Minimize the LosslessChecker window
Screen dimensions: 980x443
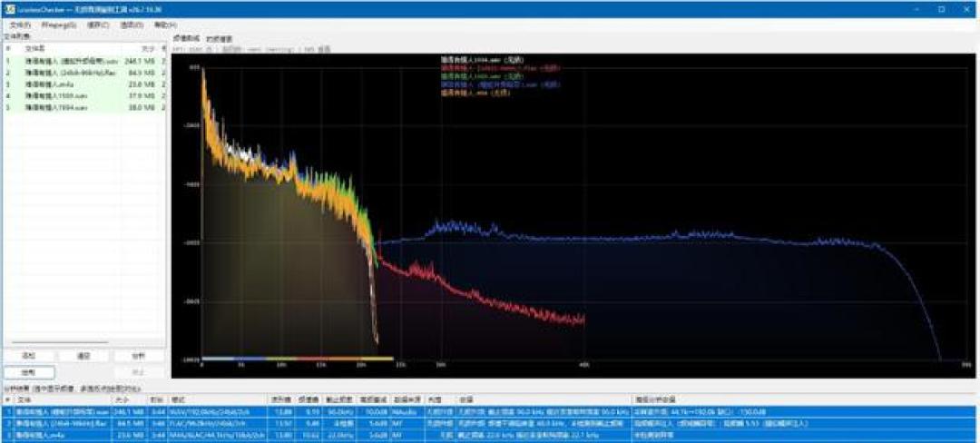(x=916, y=9)
